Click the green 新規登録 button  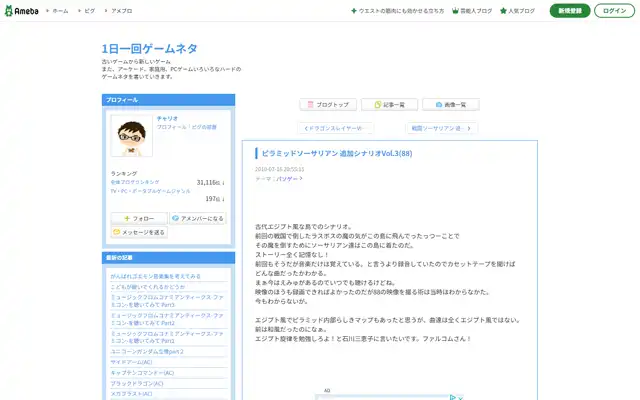point(570,11)
